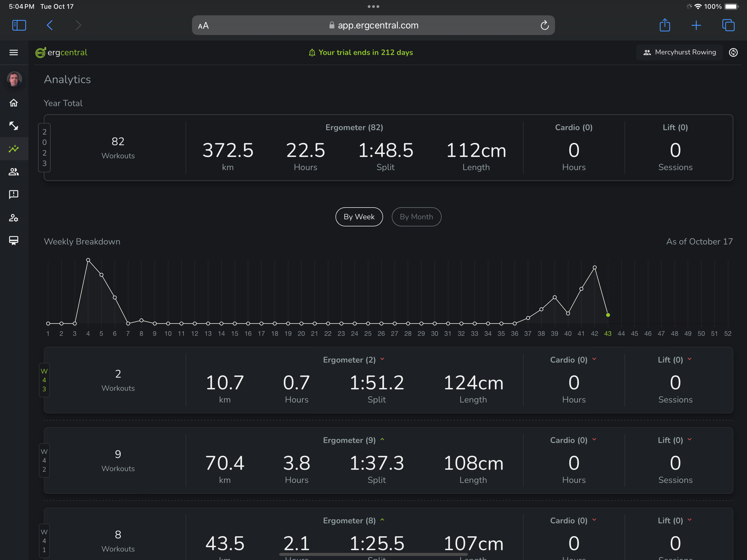Switch the breakdown to By Month
Image resolution: width=747 pixels, height=560 pixels.
[x=416, y=217]
